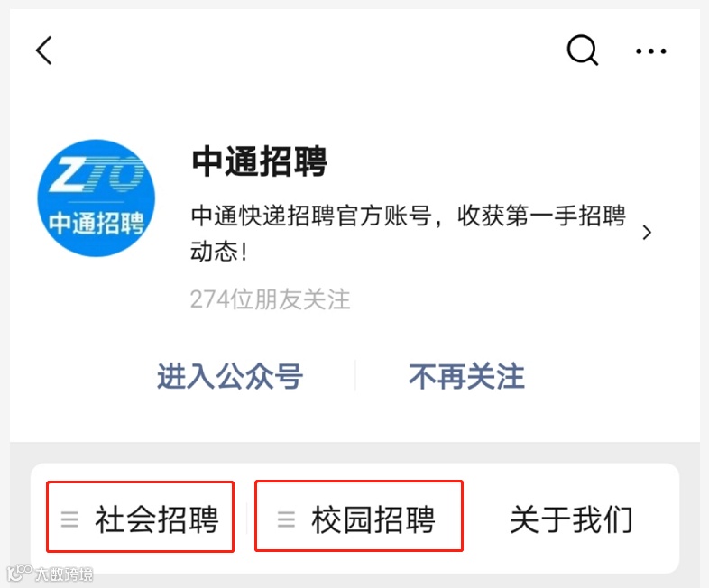Tap 不再关注 to unfollow
This screenshot has height=588, width=709.
tap(466, 376)
